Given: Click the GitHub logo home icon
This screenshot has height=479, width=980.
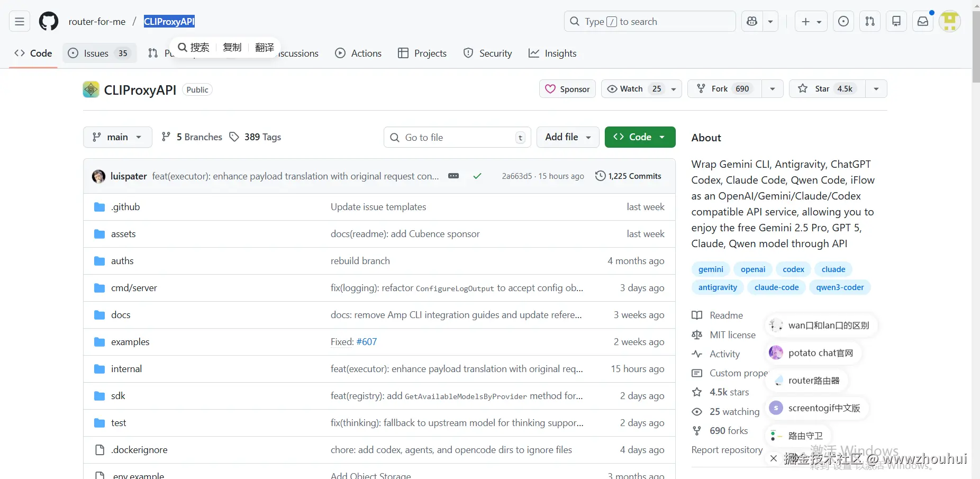Looking at the screenshot, I should coord(49,22).
